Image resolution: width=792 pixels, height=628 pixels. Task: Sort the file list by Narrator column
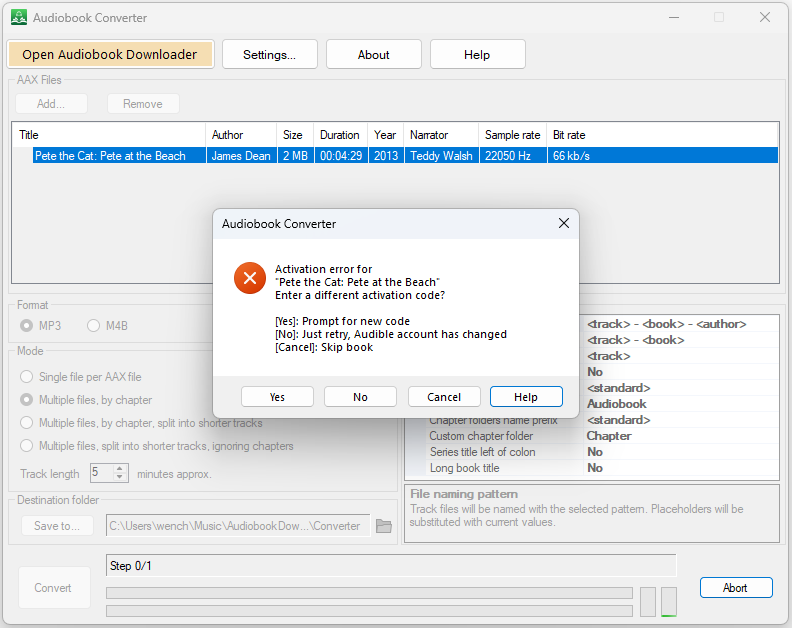440,135
